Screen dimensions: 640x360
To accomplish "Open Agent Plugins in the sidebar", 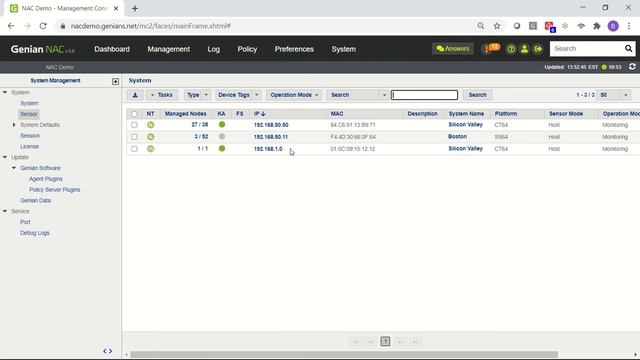I will (x=46, y=179).
